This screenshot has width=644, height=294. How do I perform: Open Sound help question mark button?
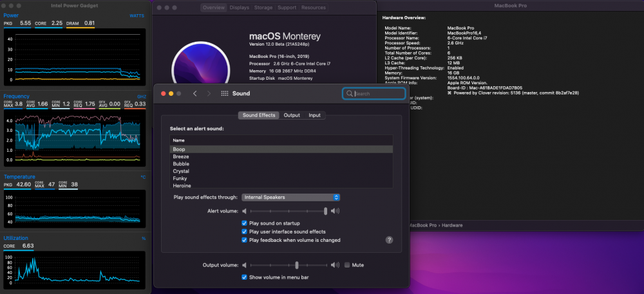point(390,240)
